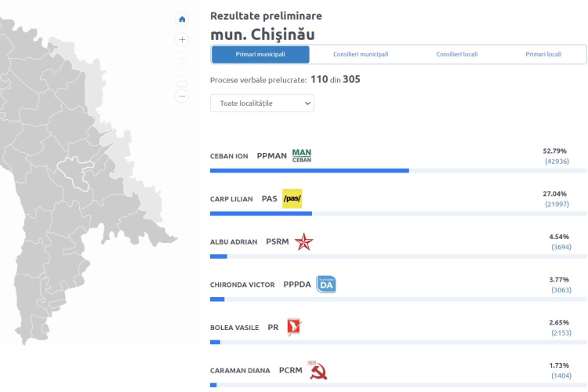The width and height of the screenshot is (588, 392).
Task: Switch to Consilieri municipali tab
Action: click(361, 54)
